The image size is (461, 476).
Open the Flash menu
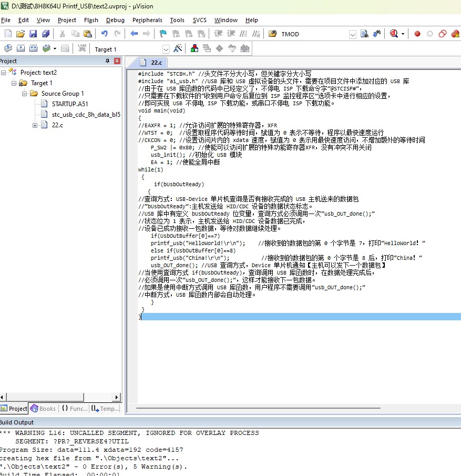[91, 20]
